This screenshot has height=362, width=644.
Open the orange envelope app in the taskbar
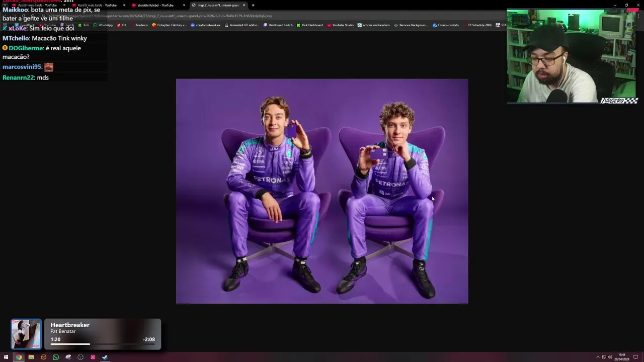(x=44, y=357)
